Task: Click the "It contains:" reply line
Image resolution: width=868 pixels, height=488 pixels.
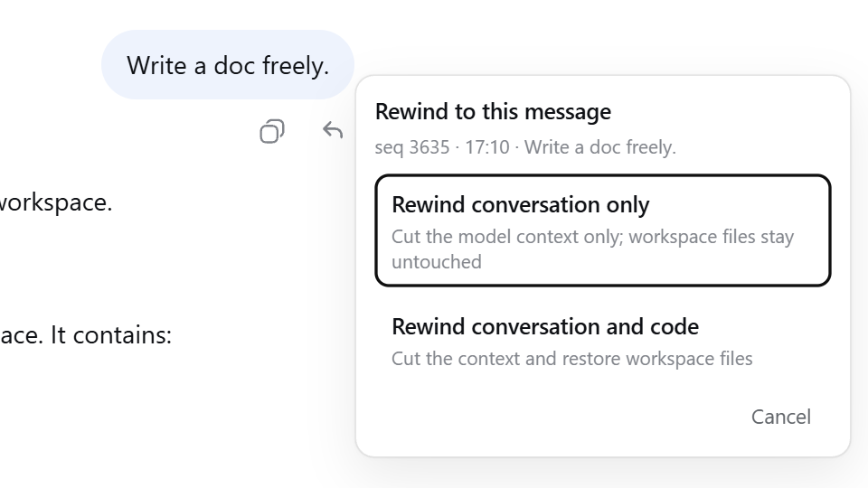Action: click(110, 334)
